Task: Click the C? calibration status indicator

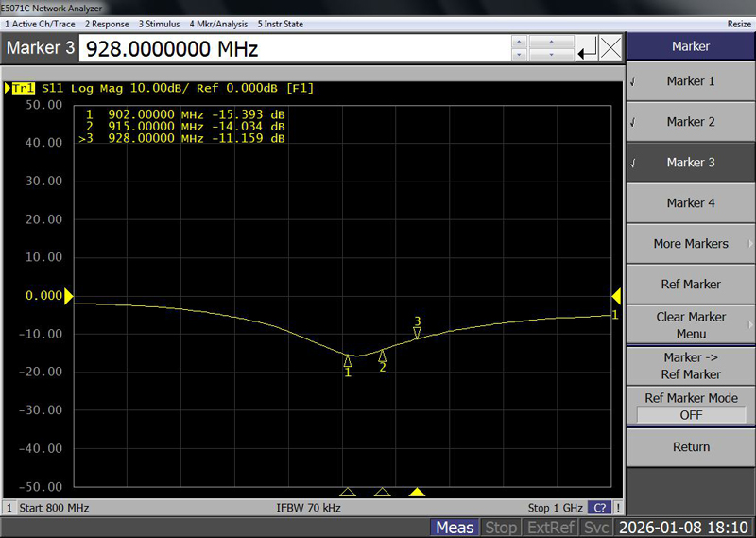Action: point(599,508)
